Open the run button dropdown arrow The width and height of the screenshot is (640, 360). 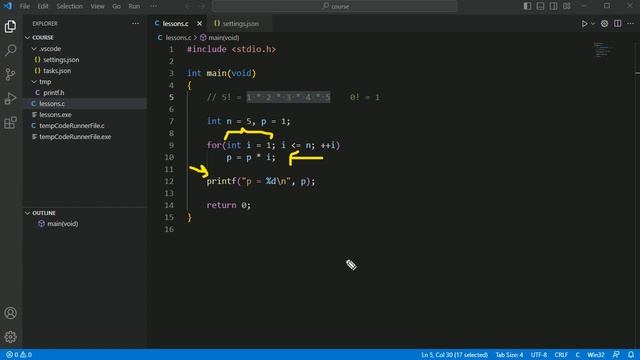[593, 24]
